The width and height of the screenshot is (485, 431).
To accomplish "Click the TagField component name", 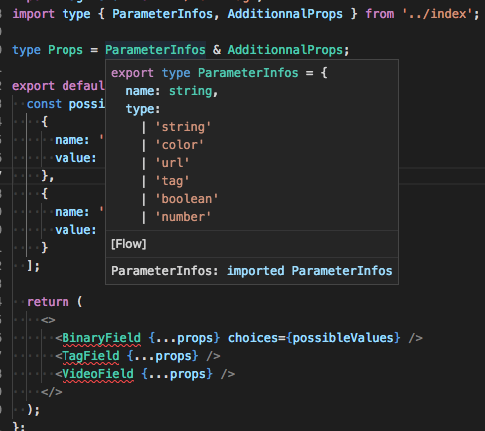I will 91,356.
